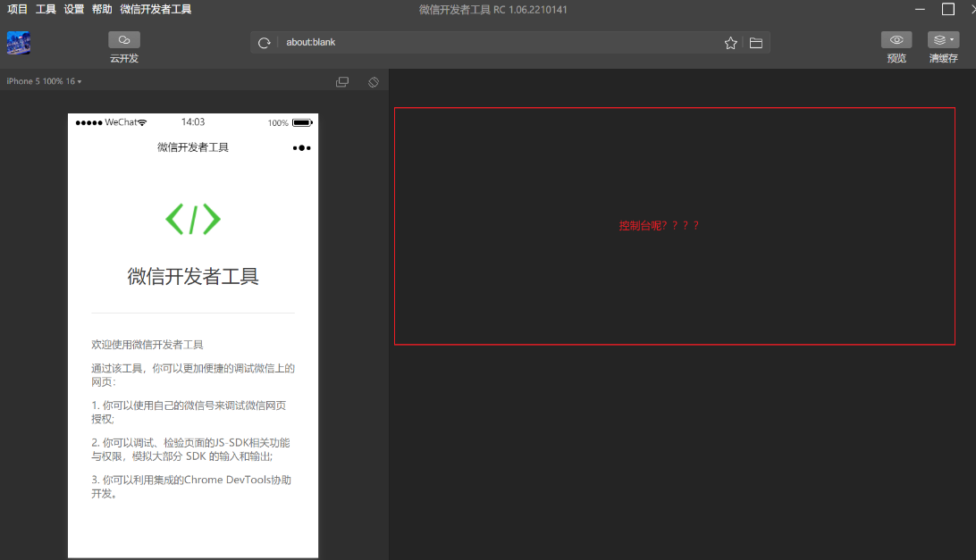This screenshot has height=560, width=976.
Task: Detach simulator with the window icon
Action: pos(342,82)
